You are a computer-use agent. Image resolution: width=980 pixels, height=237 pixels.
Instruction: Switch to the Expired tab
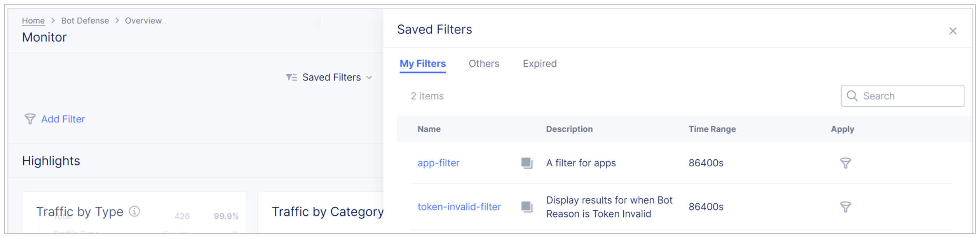point(539,63)
